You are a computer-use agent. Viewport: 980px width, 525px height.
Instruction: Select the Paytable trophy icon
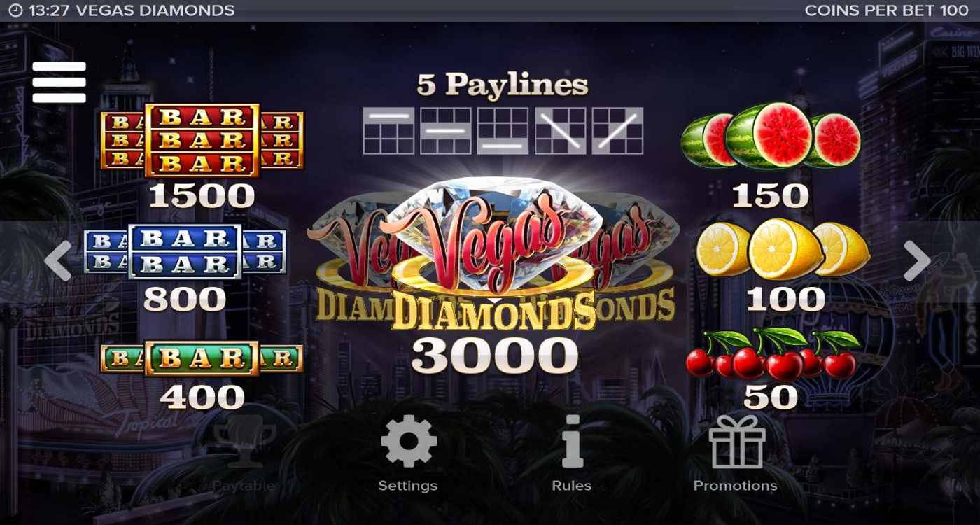click(x=244, y=441)
